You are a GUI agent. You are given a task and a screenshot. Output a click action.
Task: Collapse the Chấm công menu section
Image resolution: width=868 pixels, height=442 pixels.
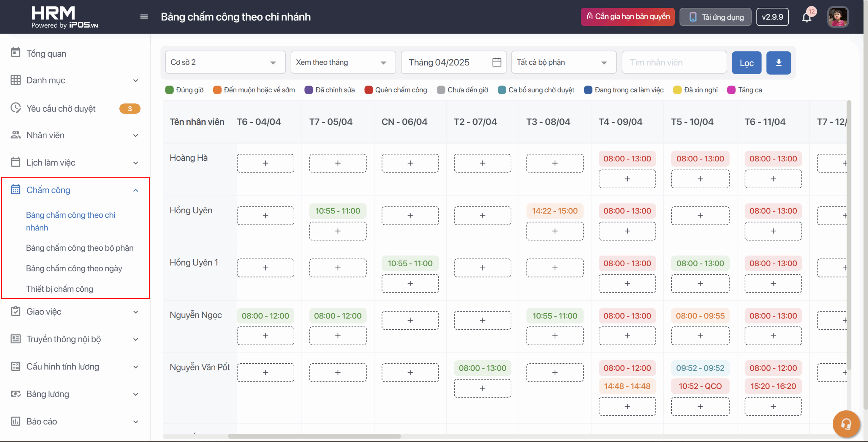(x=136, y=190)
